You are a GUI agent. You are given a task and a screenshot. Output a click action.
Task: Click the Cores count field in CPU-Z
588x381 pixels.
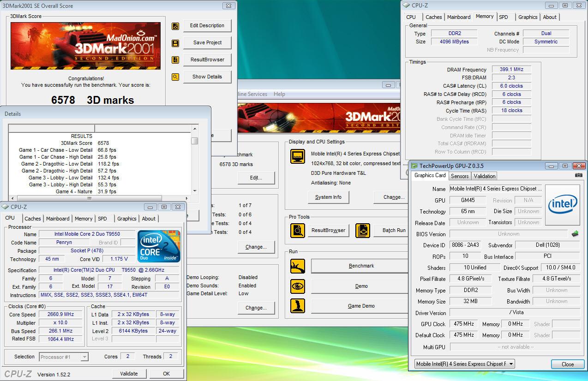pos(127,357)
